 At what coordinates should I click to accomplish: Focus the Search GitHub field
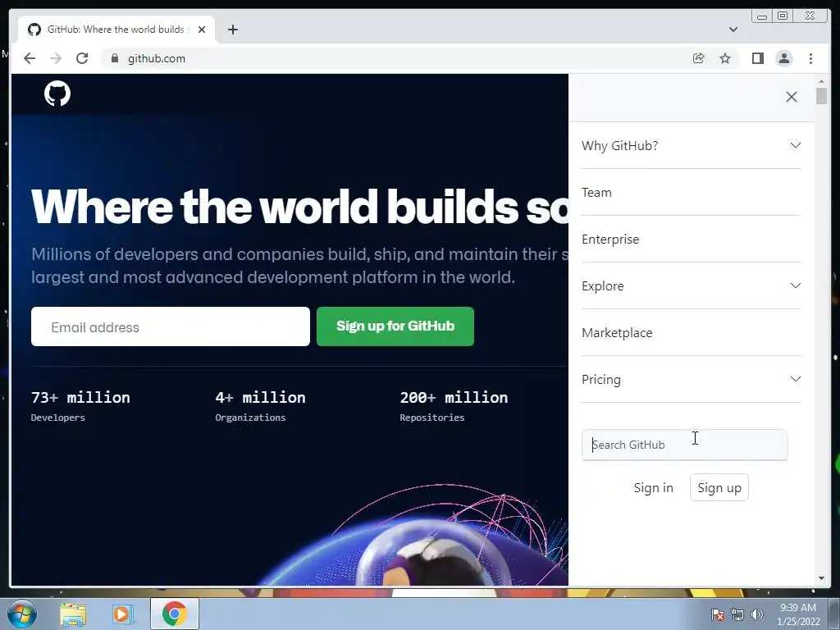point(685,445)
